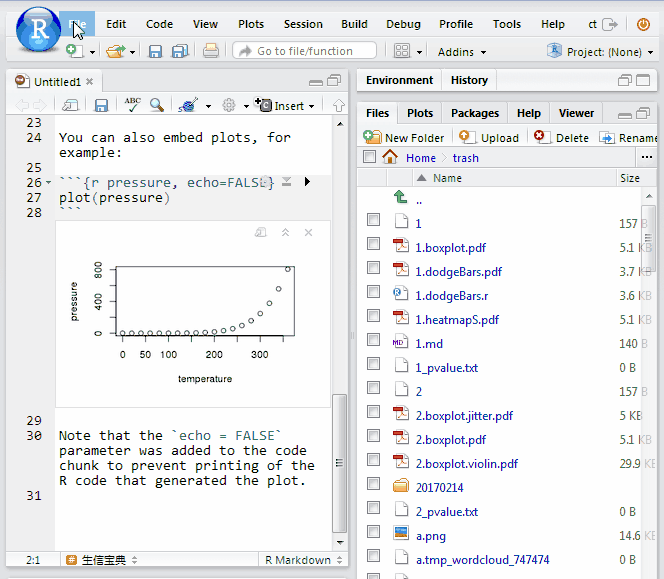This screenshot has width=664, height=579.
Task: Click the show in new window icon in editor
Action: (70, 105)
